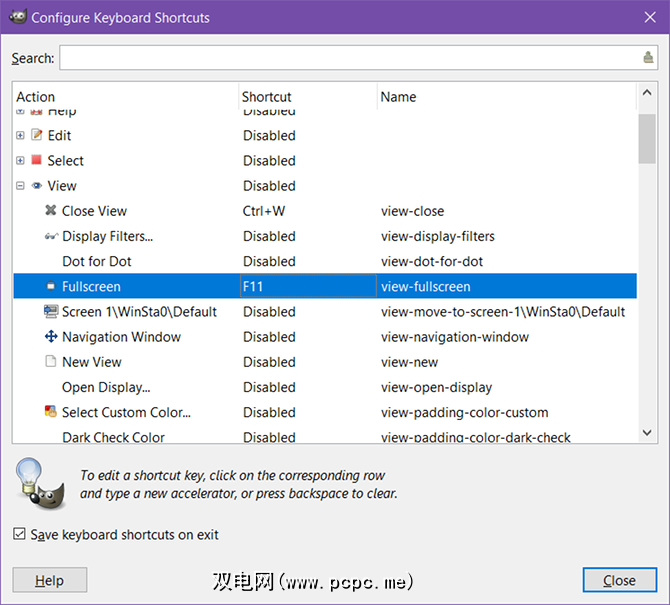This screenshot has height=605, width=670.
Task: Click the clear icon in Search field
Action: point(648,57)
